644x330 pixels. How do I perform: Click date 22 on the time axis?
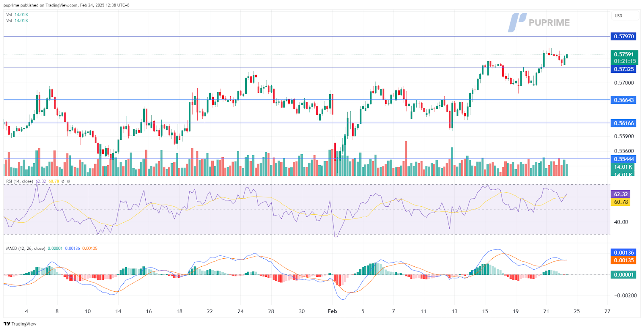[210, 311]
